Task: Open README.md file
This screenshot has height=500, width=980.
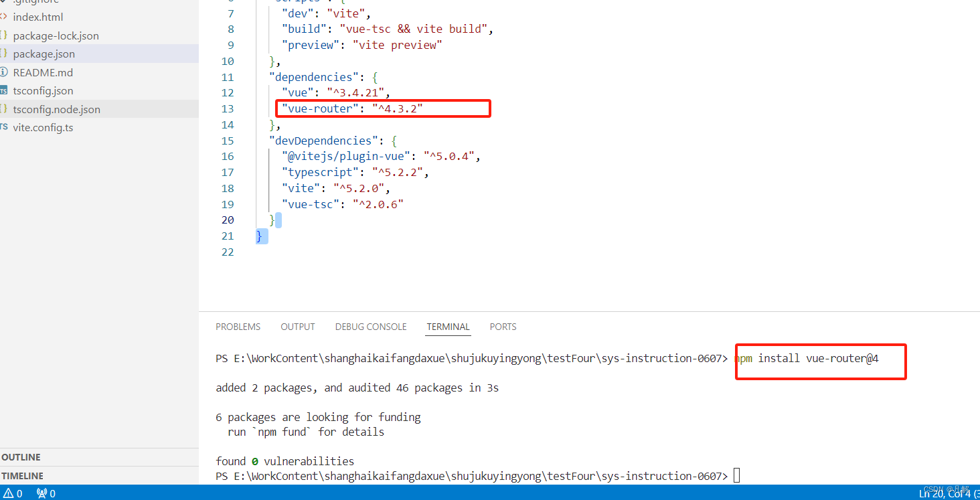Action: click(43, 72)
